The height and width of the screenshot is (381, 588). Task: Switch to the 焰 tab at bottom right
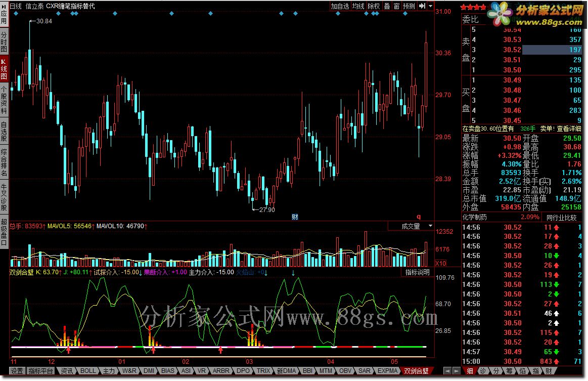point(522,371)
